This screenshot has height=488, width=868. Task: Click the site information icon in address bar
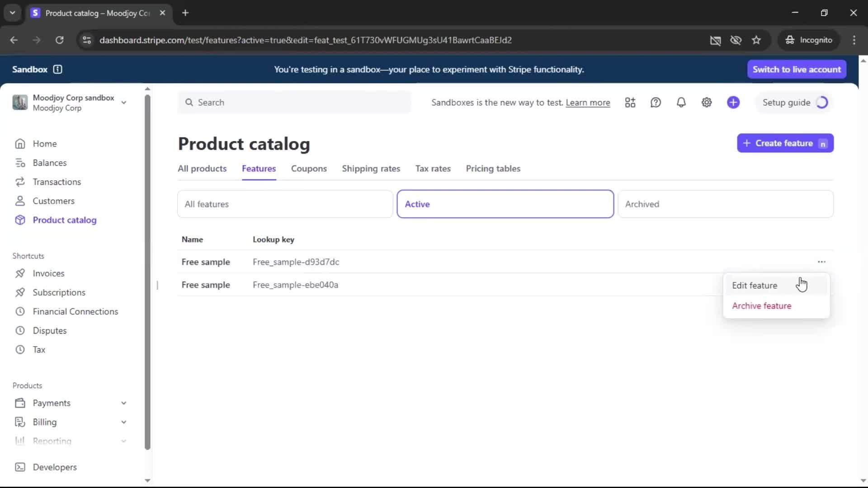(x=87, y=40)
